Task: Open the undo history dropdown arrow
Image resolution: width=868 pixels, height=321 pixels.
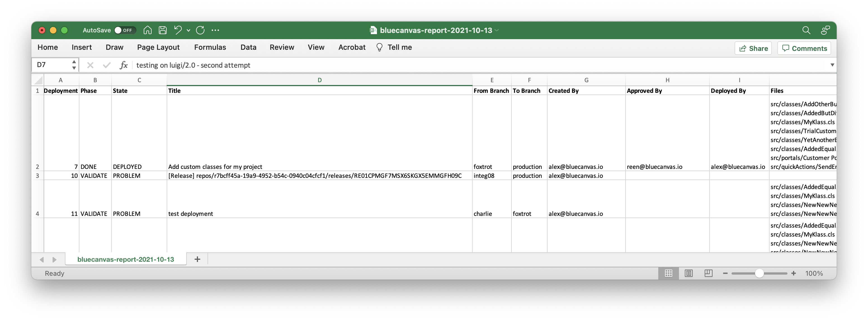Action: (188, 30)
